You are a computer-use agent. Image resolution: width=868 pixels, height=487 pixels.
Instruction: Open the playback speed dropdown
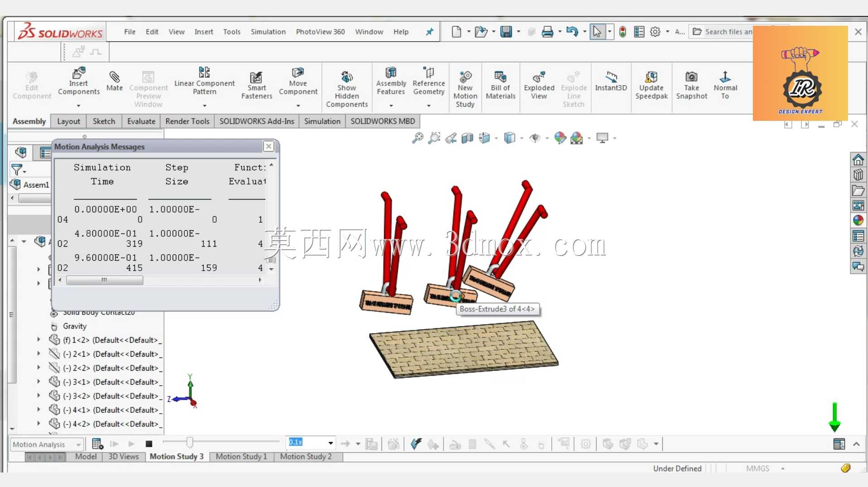pyautogui.click(x=331, y=443)
